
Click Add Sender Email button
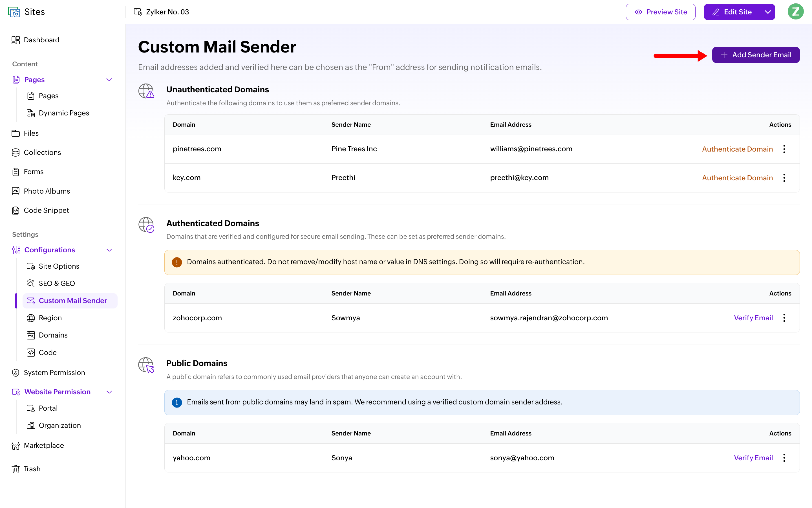tap(756, 55)
